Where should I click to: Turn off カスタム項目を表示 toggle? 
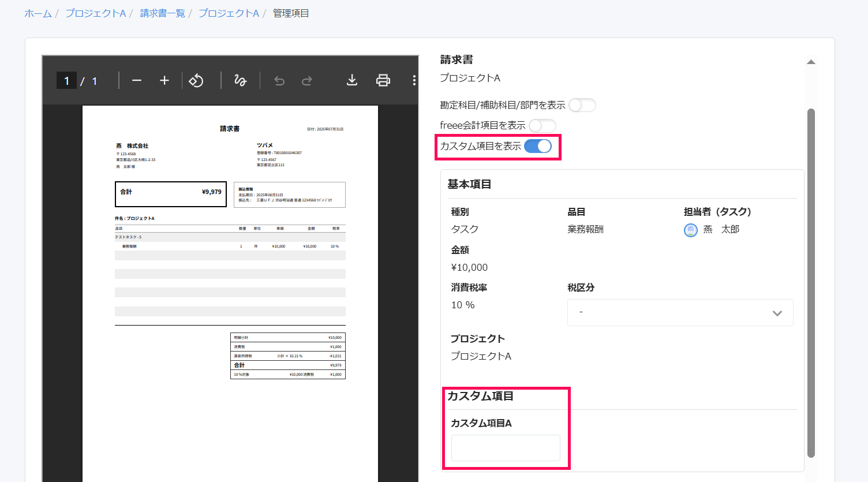pos(538,146)
